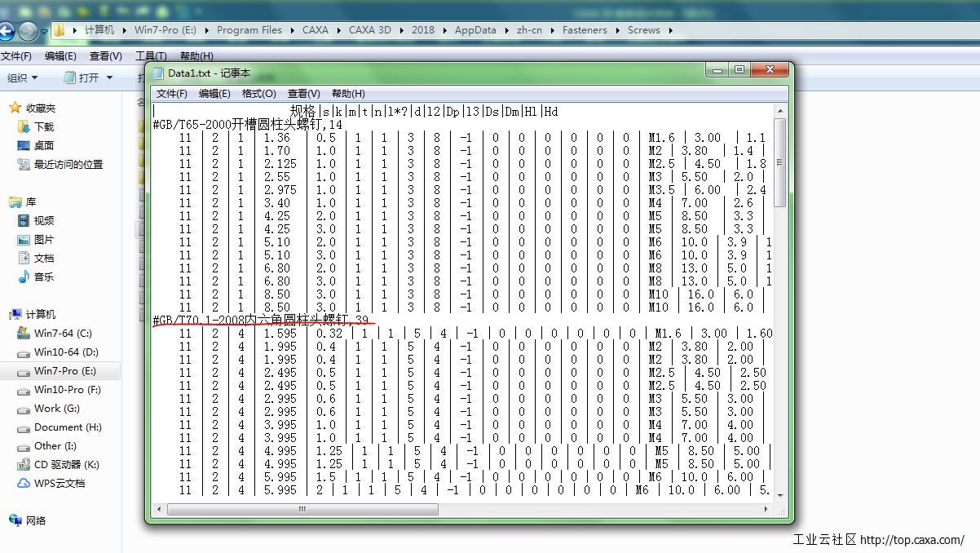Image resolution: width=980 pixels, height=553 pixels.
Task: Open the CD 驱动器 (K:) drive
Action: [24, 464]
